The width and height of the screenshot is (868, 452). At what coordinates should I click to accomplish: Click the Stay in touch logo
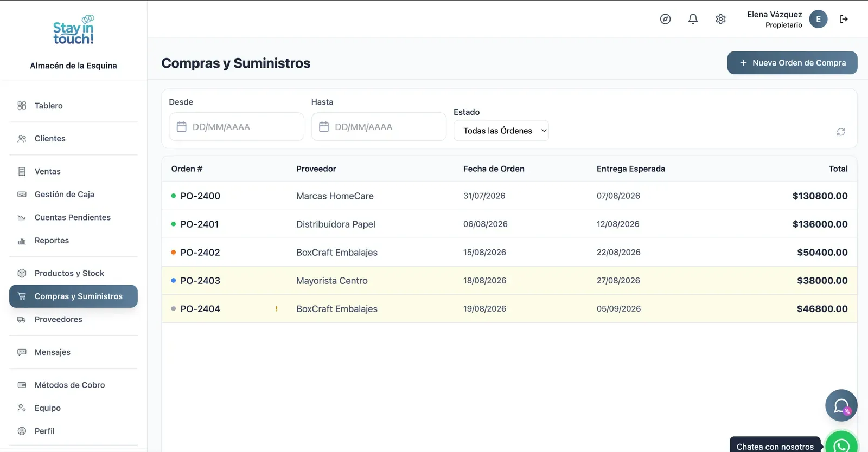click(x=73, y=30)
